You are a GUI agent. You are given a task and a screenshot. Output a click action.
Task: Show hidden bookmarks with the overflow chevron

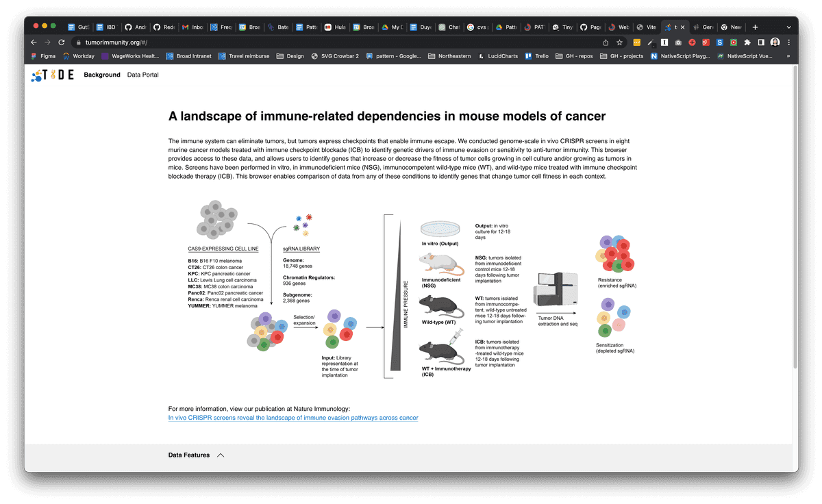pos(788,56)
